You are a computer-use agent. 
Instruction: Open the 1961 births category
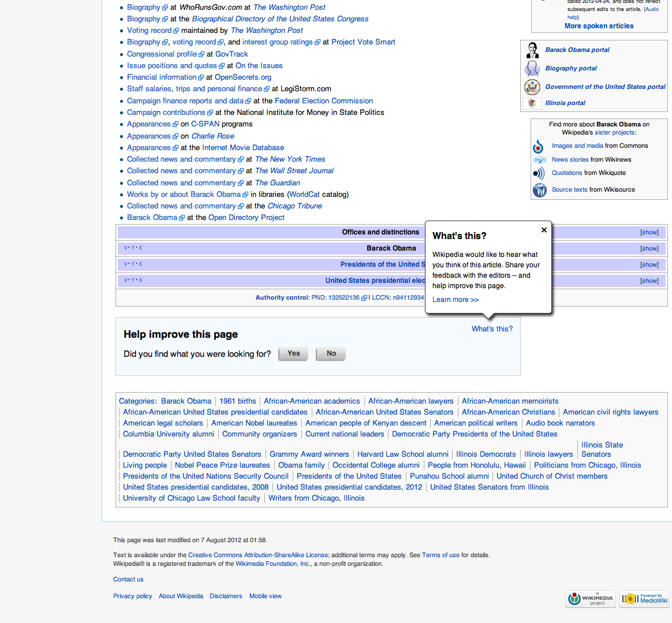click(237, 401)
